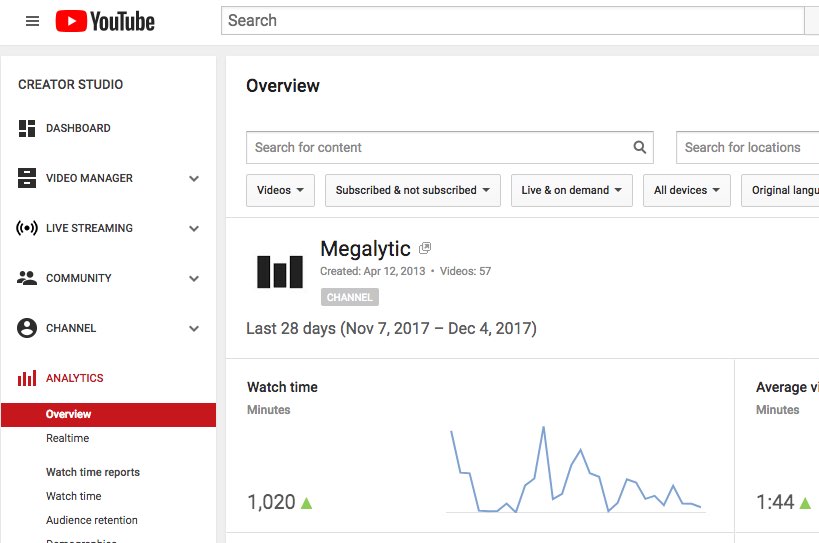Click the Megalytic channel logo thumbnail
The image size is (819, 543).
coord(280,271)
